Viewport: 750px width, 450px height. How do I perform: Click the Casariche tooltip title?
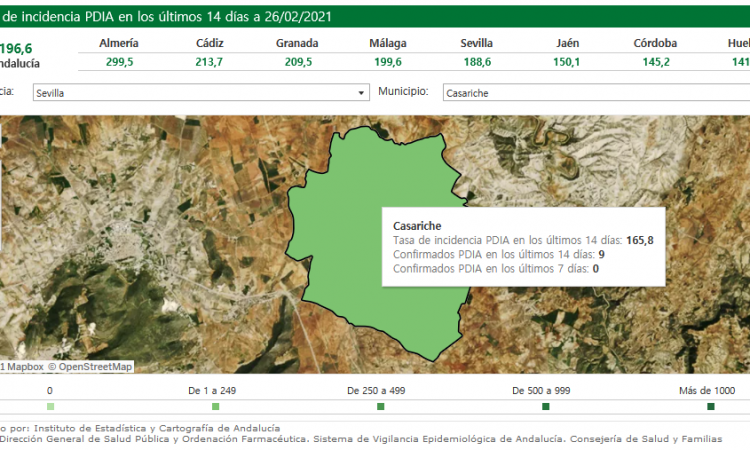[x=417, y=226]
